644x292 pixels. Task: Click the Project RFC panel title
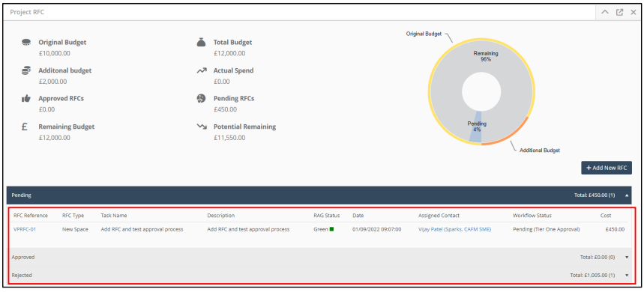(x=27, y=12)
